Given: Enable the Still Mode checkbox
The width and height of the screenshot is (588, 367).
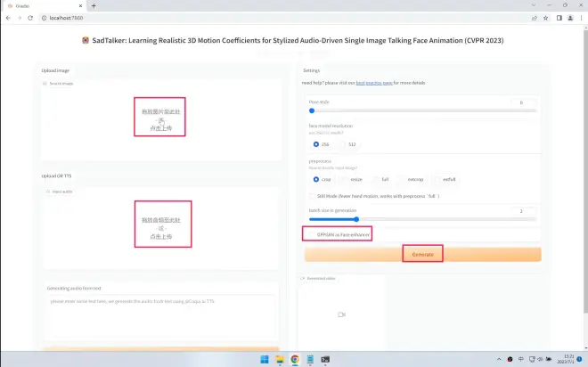Looking at the screenshot, I should click(312, 196).
